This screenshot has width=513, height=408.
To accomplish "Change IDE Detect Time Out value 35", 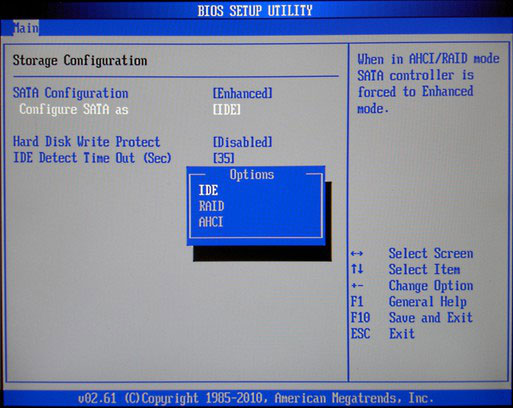I will (x=223, y=158).
